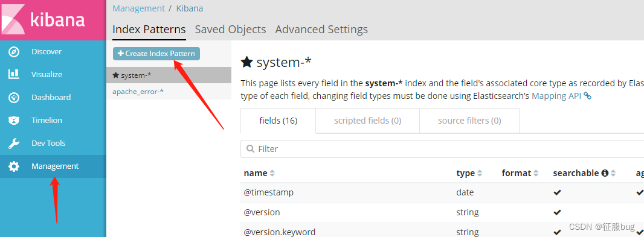
Task: Sort by the format column arrows
Action: [536, 174]
